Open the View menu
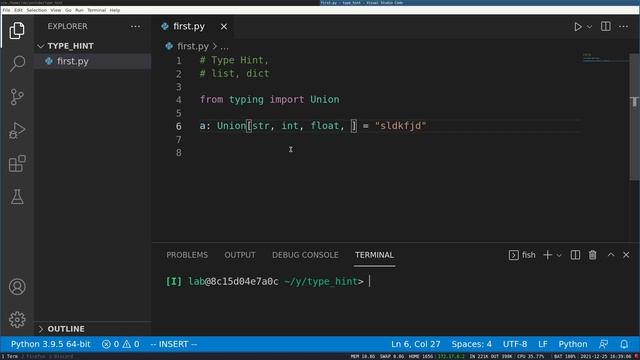Viewport: 640px width, 360px height. click(x=56, y=10)
